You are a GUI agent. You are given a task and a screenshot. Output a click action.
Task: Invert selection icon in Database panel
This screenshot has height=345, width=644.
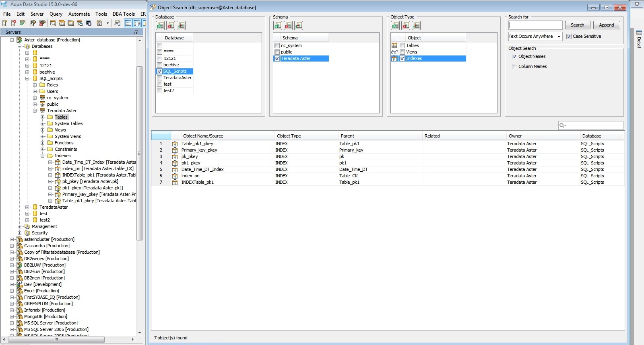point(181,26)
